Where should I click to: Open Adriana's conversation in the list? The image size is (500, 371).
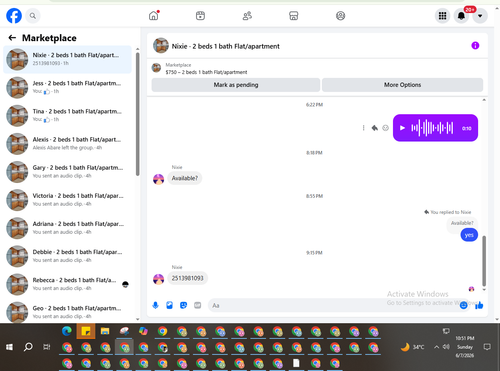[x=67, y=228]
